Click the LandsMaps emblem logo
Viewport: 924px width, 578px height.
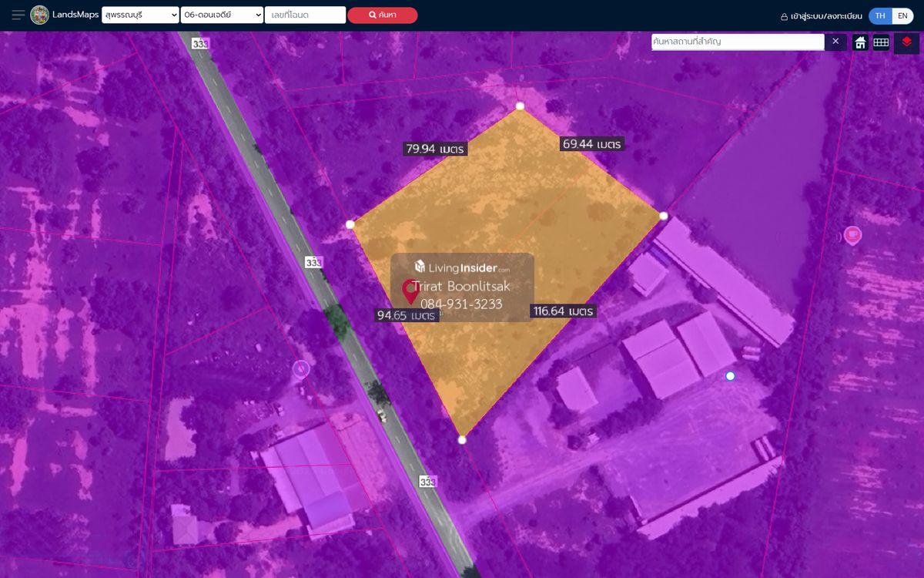40,15
